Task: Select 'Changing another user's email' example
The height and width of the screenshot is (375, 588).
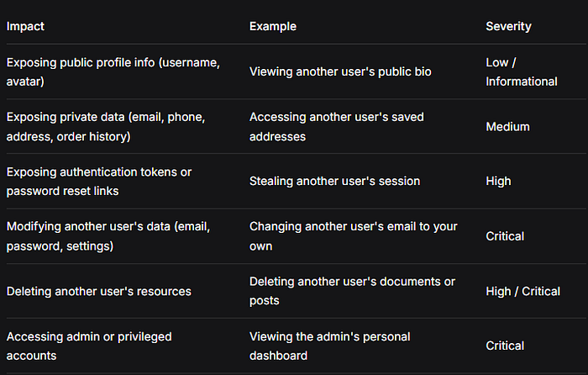Action: tap(354, 236)
